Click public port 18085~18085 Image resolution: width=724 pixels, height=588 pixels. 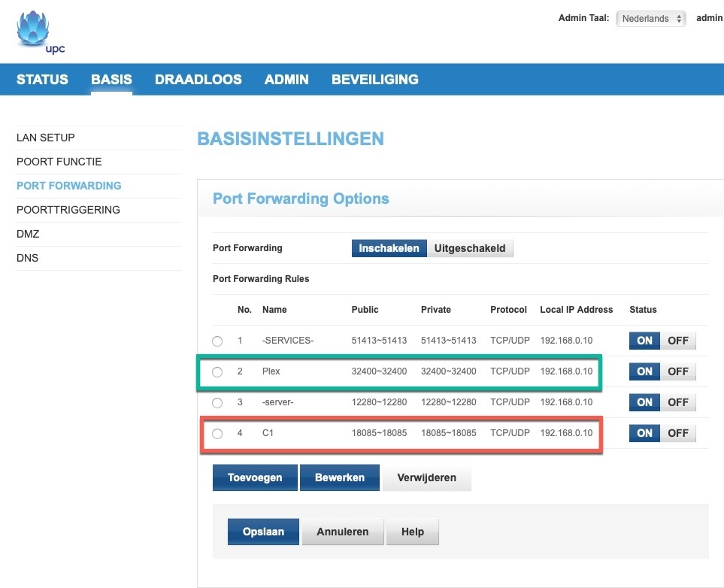tap(379, 433)
